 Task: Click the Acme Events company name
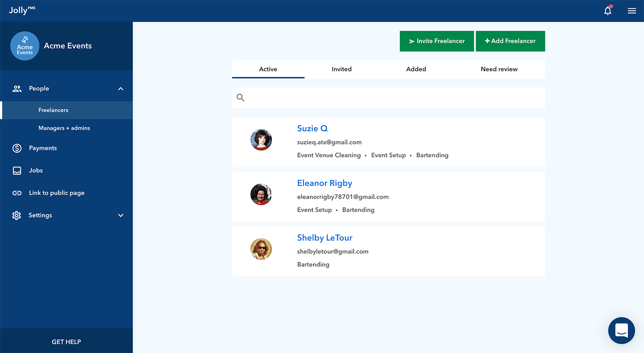tap(68, 46)
